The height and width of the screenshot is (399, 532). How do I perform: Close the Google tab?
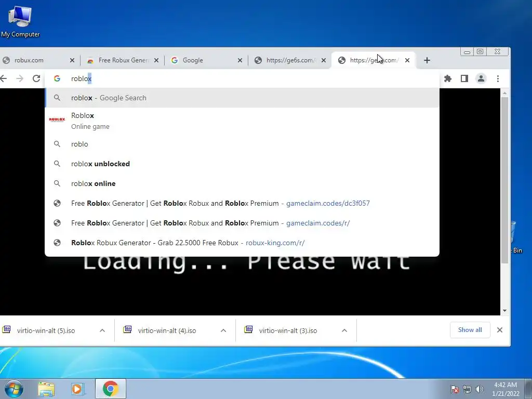[240, 60]
